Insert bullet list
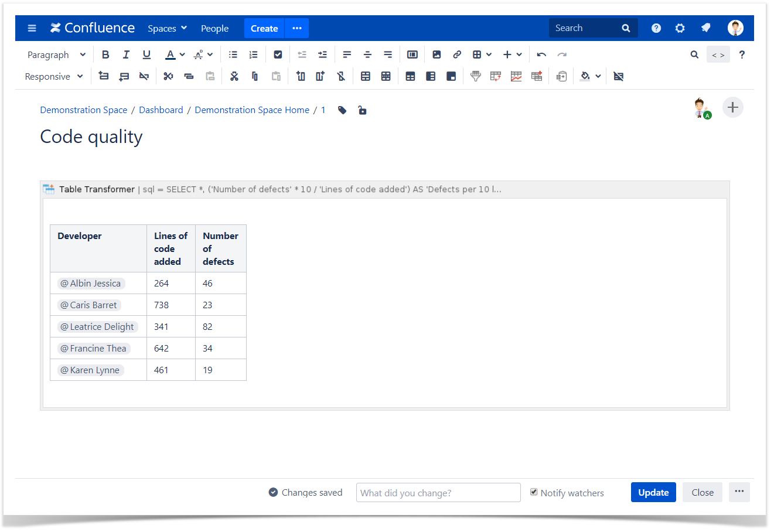Image resolution: width=774 pixels, height=532 pixels. [x=233, y=54]
